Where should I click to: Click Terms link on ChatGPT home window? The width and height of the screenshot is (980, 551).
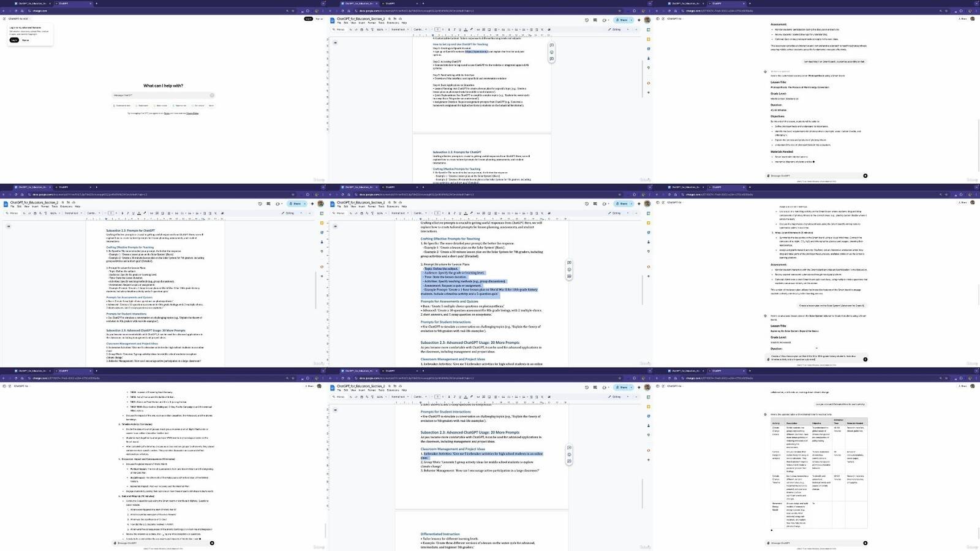167,113
